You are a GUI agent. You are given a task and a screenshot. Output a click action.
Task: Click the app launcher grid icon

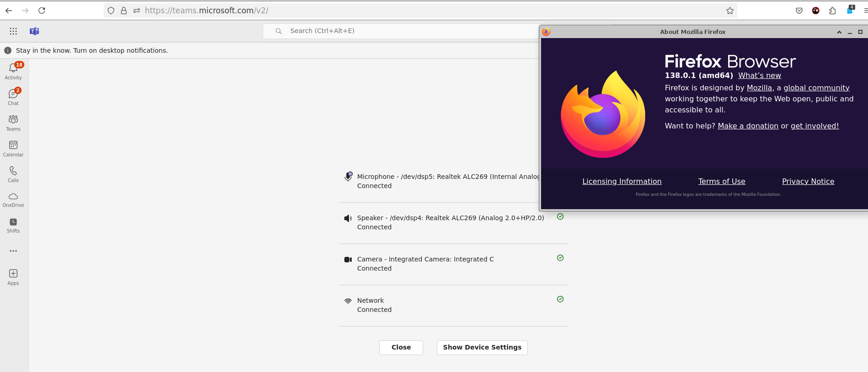13,31
